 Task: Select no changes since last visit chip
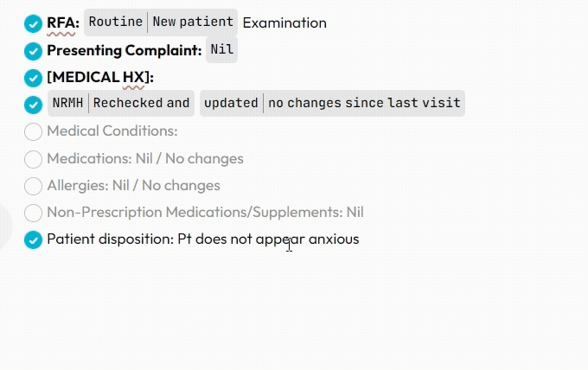pyautogui.click(x=364, y=104)
